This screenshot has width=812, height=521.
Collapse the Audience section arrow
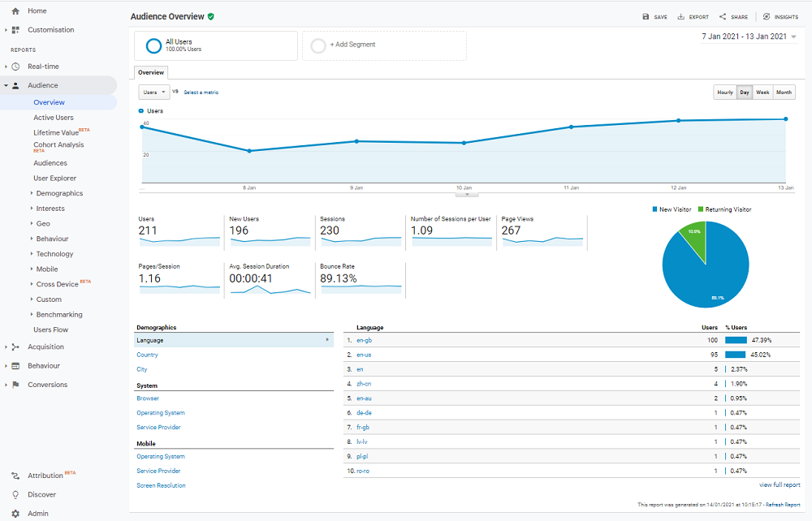(6, 85)
